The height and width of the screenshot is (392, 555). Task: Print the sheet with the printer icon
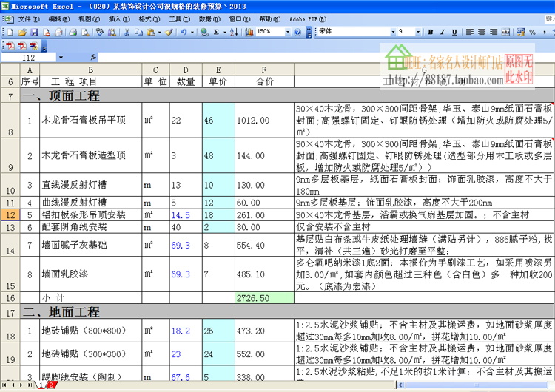[73, 33]
